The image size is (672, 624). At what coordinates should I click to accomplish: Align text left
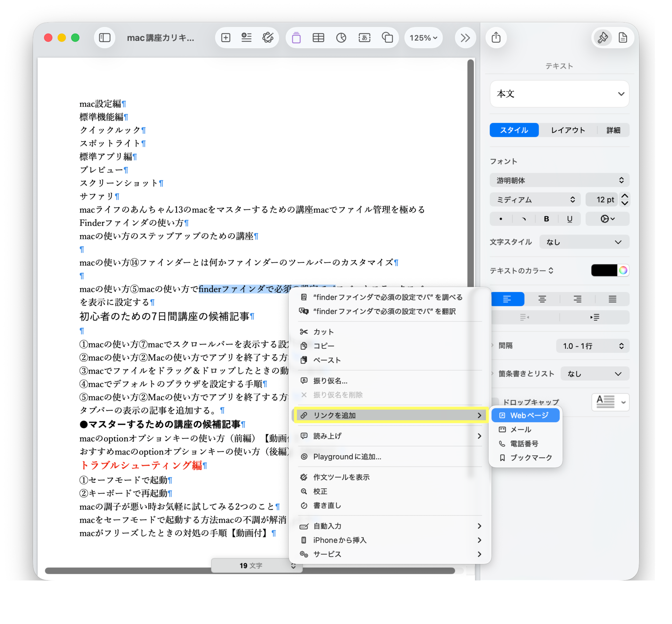point(507,299)
